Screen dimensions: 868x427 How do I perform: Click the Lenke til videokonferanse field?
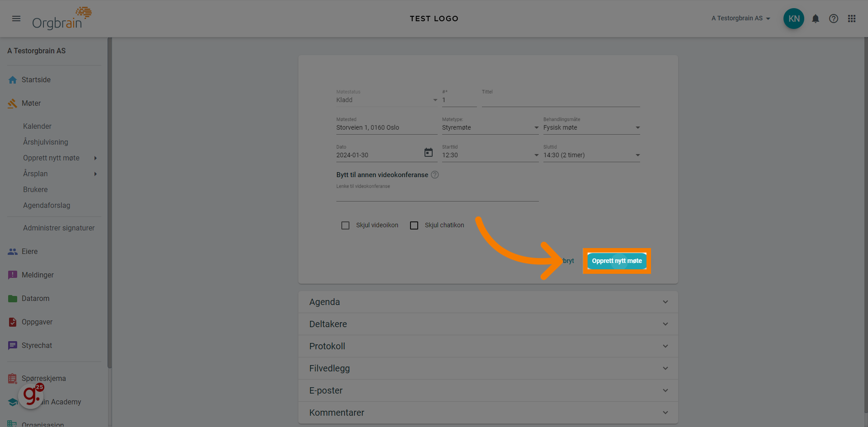coord(437,195)
